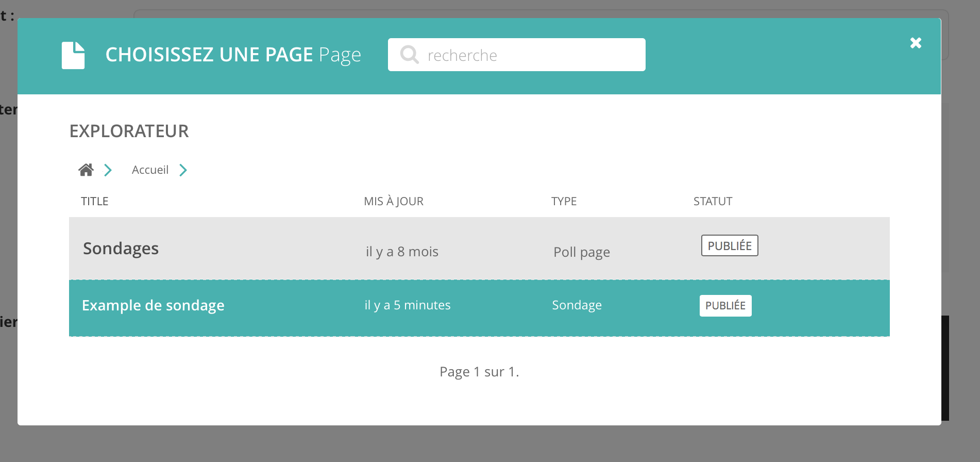Click the chevron after Accueil
The image size is (980, 462).
coord(183,170)
